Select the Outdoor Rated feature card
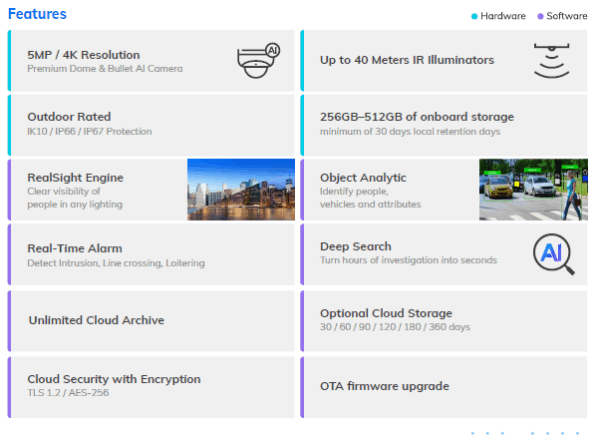The height and width of the screenshot is (435, 600). point(150,125)
